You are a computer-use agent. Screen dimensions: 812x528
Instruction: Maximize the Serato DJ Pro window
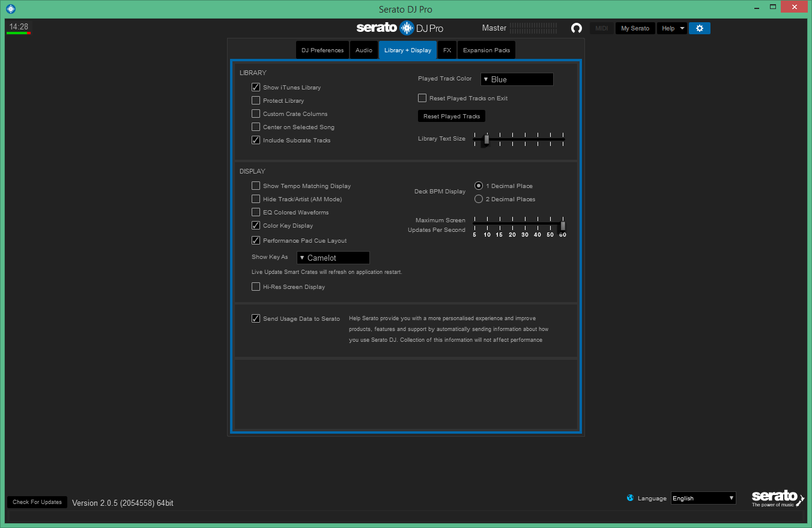point(774,7)
